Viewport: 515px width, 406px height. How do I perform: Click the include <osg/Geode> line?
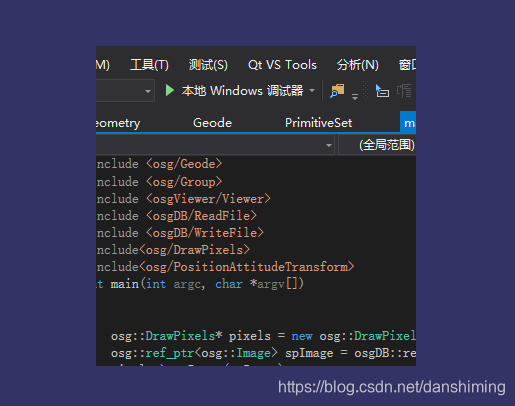pyautogui.click(x=159, y=164)
